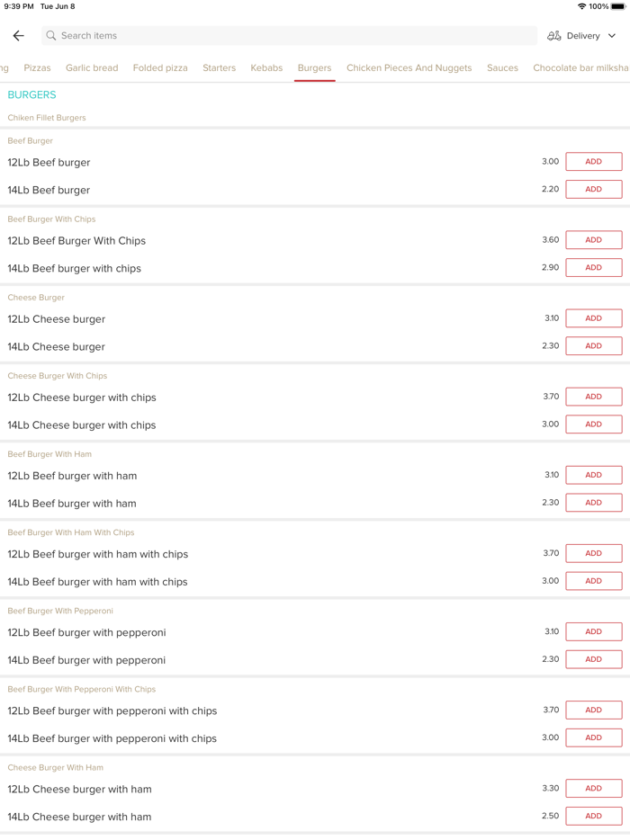Tap the back arrow icon
The image size is (630, 840).
point(18,36)
